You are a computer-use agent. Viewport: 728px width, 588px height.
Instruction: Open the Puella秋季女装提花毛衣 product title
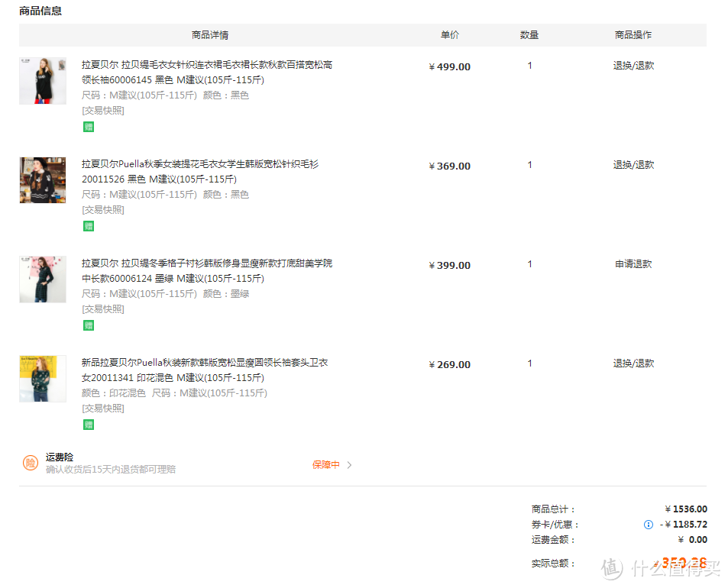pos(200,172)
